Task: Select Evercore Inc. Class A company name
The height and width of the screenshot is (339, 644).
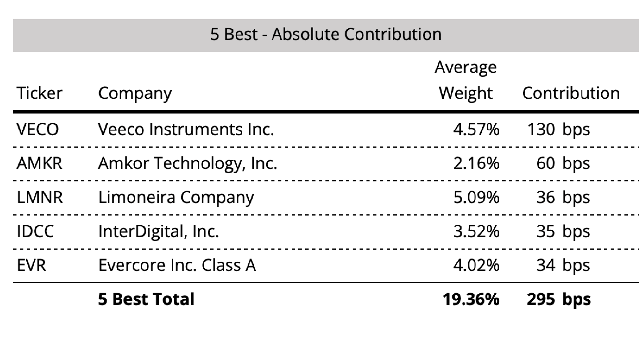Action: [x=177, y=265]
